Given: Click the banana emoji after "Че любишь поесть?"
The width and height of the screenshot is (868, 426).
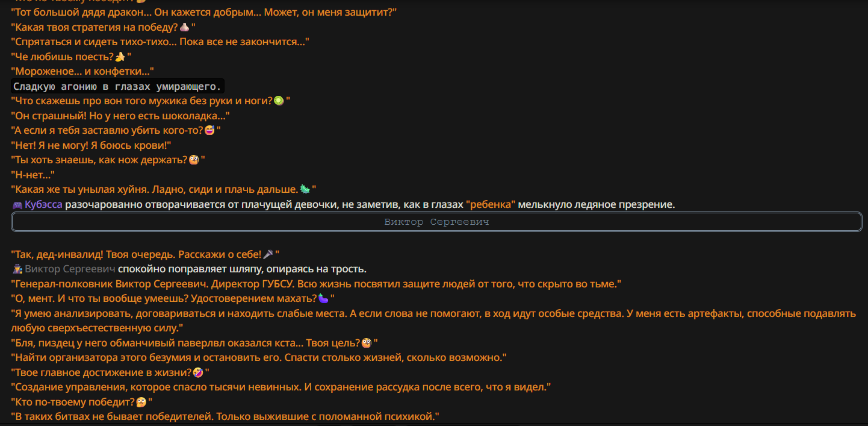Looking at the screenshot, I should [120, 57].
